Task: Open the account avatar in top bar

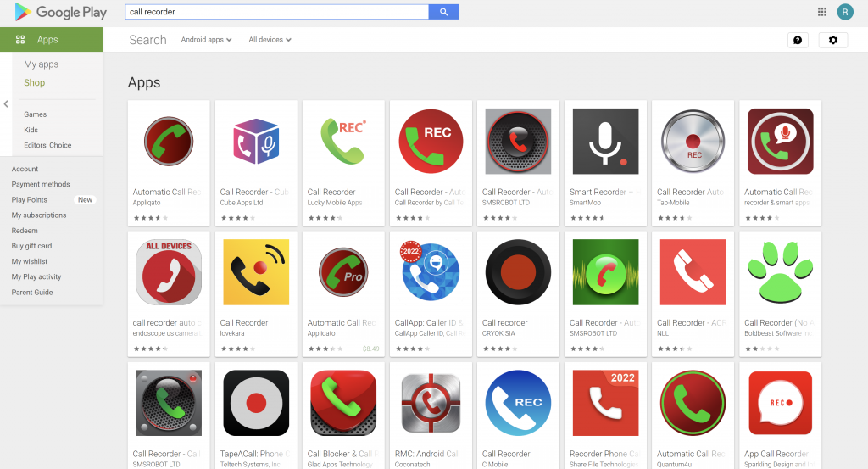Action: point(844,12)
